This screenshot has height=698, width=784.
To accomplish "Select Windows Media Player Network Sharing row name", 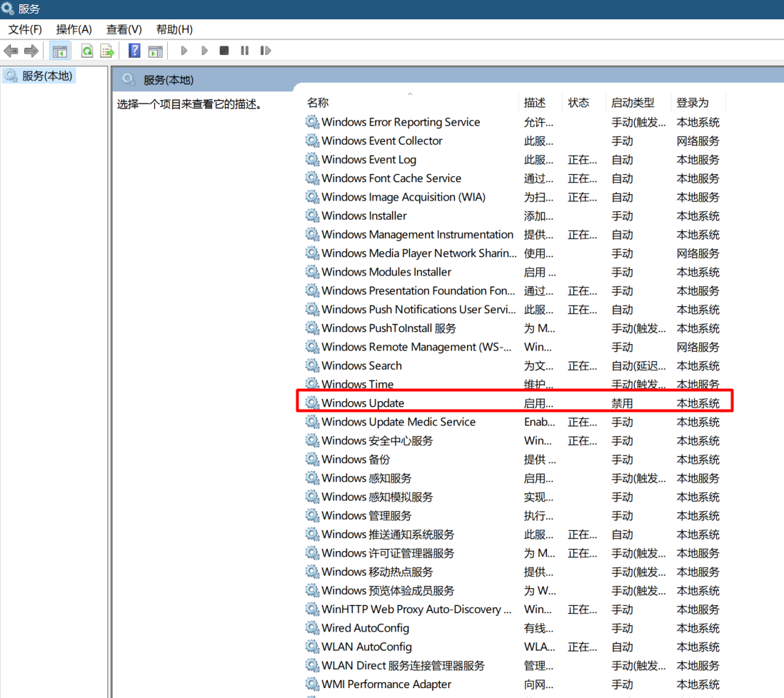I will (419, 253).
